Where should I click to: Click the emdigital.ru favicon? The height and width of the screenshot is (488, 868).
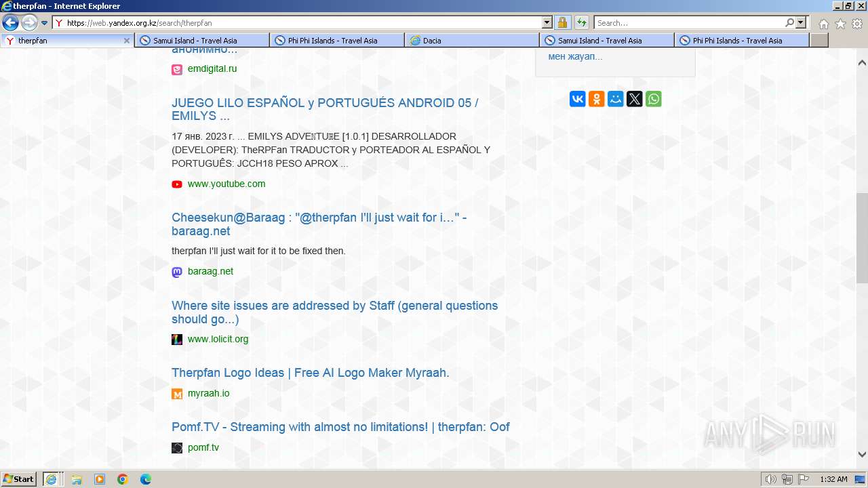click(177, 69)
